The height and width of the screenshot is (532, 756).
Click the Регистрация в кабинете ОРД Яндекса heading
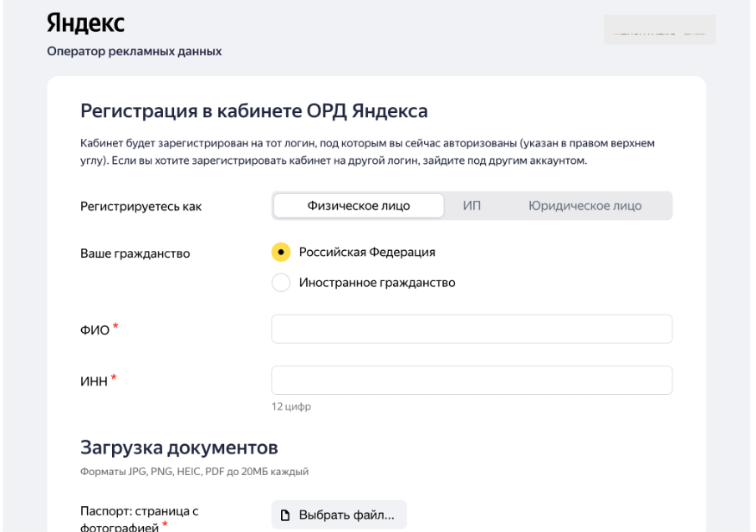[253, 111]
